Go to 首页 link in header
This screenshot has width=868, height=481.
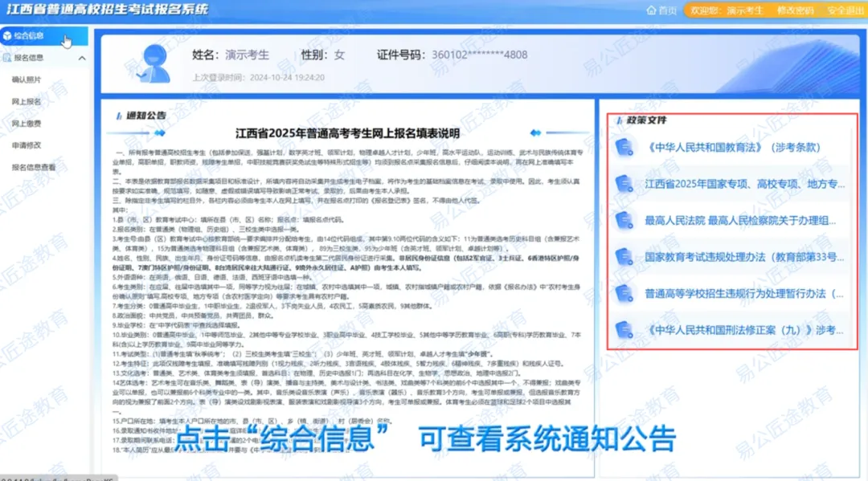[x=667, y=10]
